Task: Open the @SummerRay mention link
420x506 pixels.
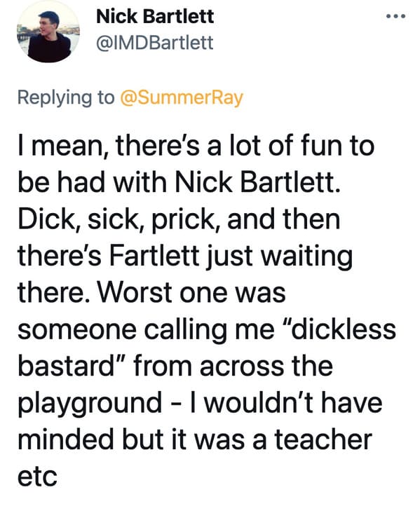Action: click(x=182, y=98)
